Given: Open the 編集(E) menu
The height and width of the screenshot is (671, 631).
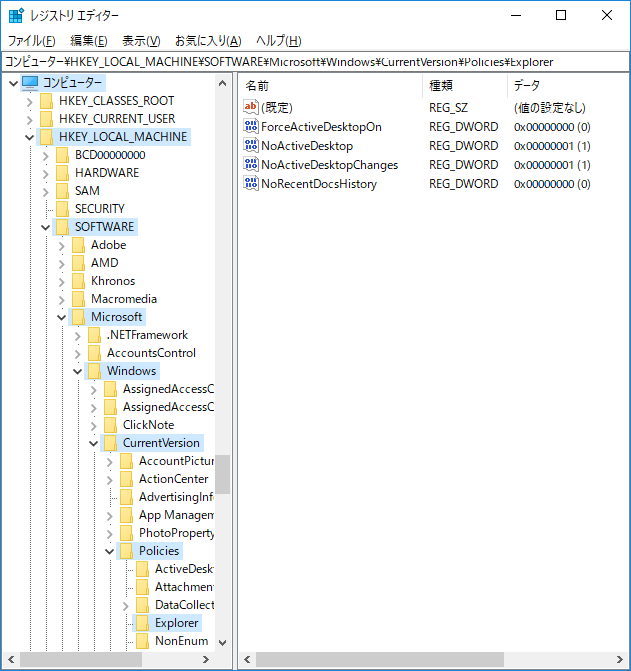Looking at the screenshot, I should (89, 41).
